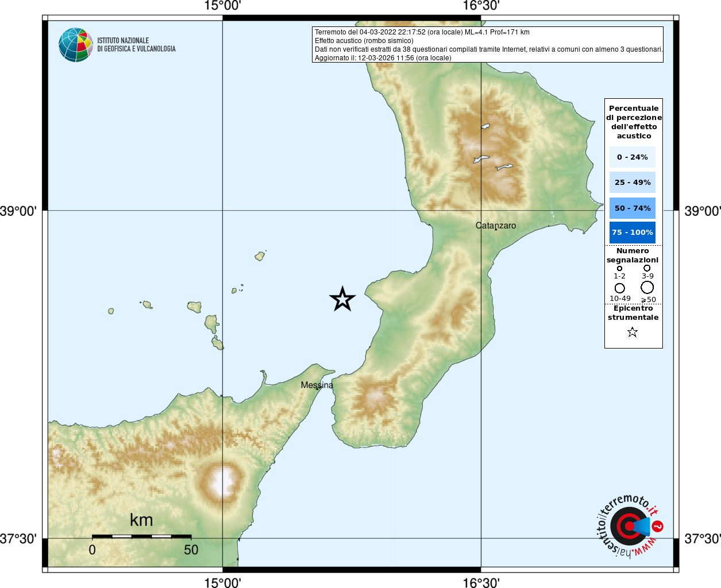The width and height of the screenshot is (721, 588).
Task: Click the 'Numero segnalazioni' legend heading
Action: point(633,256)
